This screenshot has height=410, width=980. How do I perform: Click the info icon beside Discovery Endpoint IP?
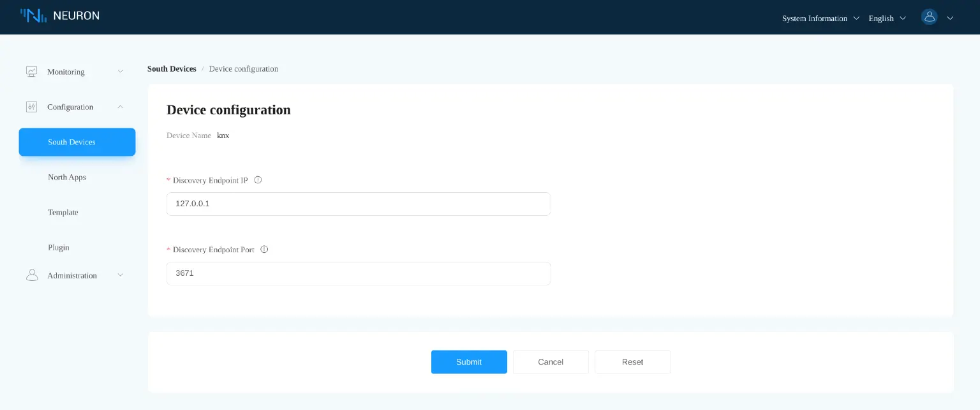[258, 180]
